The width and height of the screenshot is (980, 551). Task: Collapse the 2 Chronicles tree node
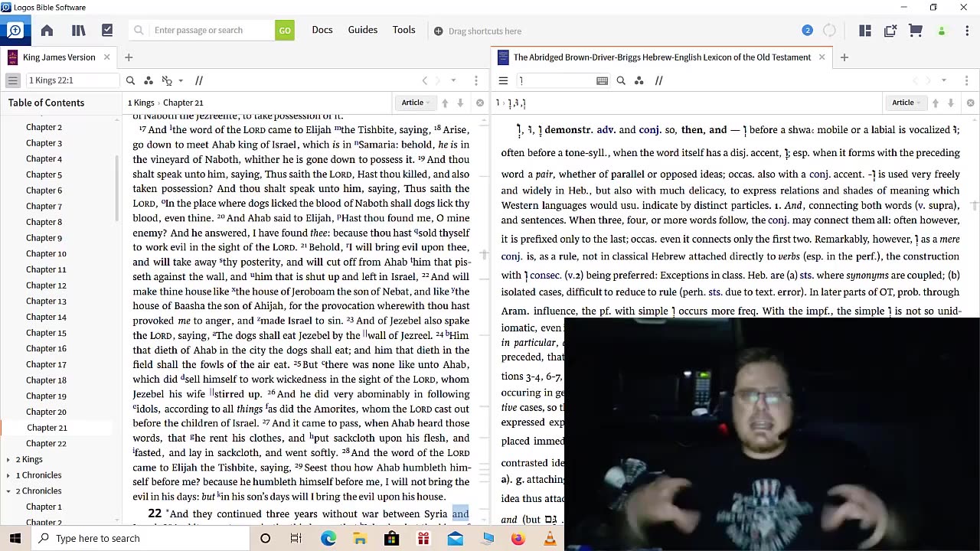(18, 491)
